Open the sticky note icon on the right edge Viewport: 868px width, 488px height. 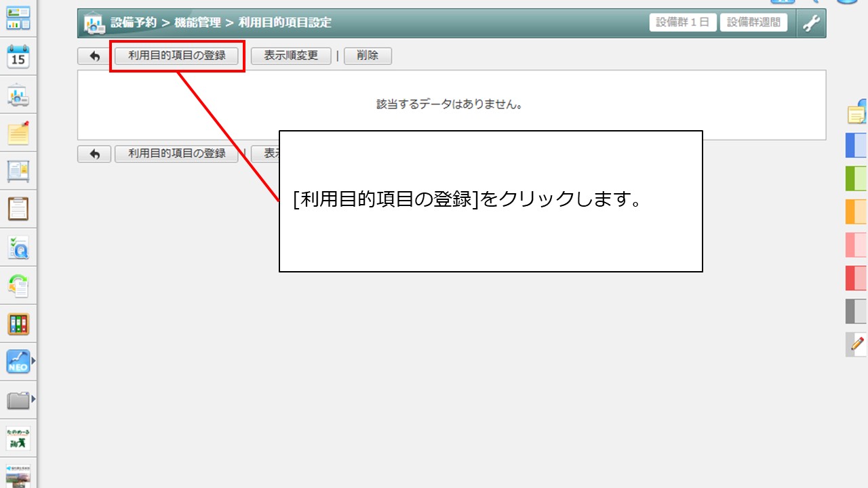[858, 112]
